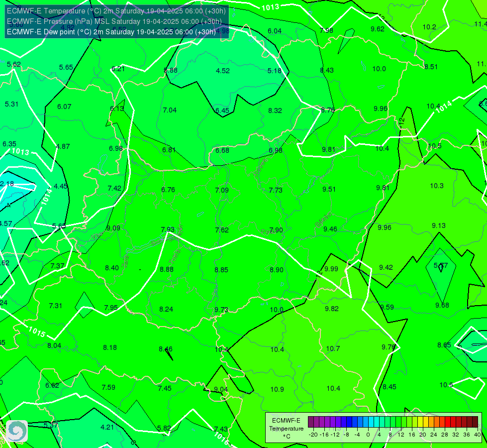
Task: Click the 8.40 dew point value
Action: pyautogui.click(x=112, y=268)
